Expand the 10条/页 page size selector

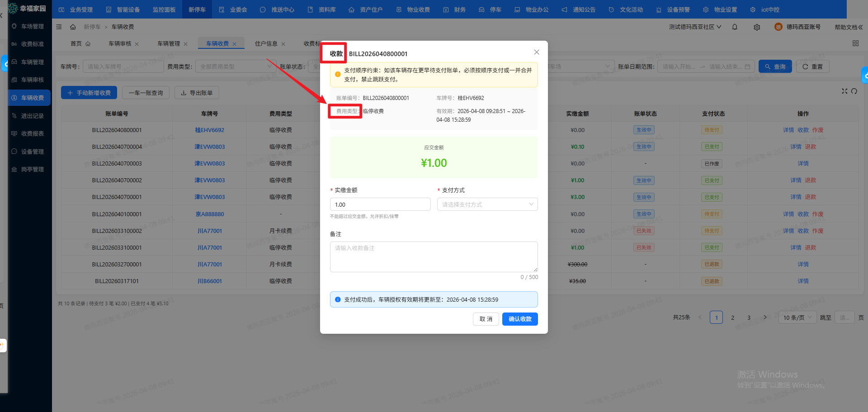pyautogui.click(x=797, y=317)
